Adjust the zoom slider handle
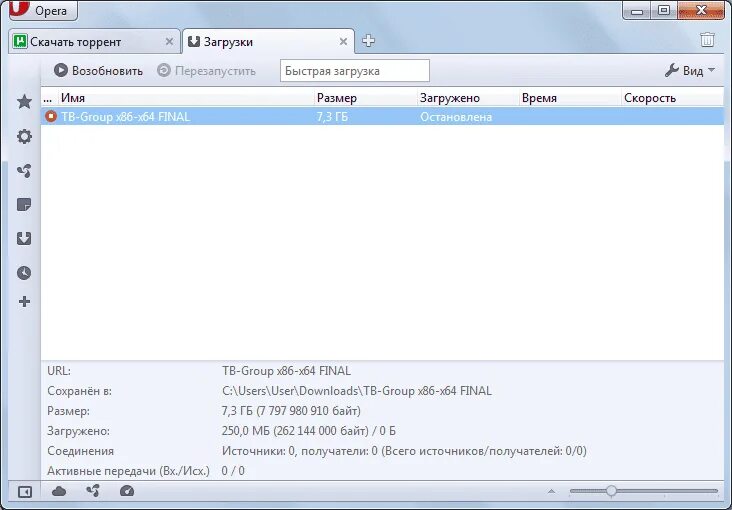 pyautogui.click(x=611, y=491)
